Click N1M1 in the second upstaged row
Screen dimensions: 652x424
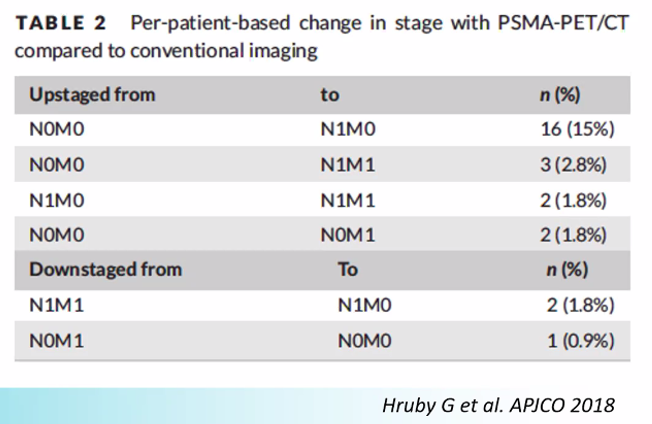(x=348, y=165)
